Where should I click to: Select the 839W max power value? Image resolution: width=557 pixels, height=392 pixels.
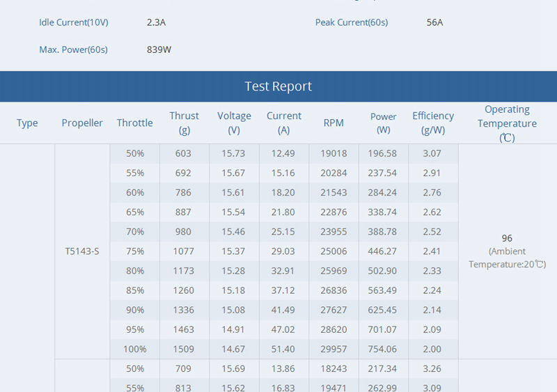(x=159, y=49)
